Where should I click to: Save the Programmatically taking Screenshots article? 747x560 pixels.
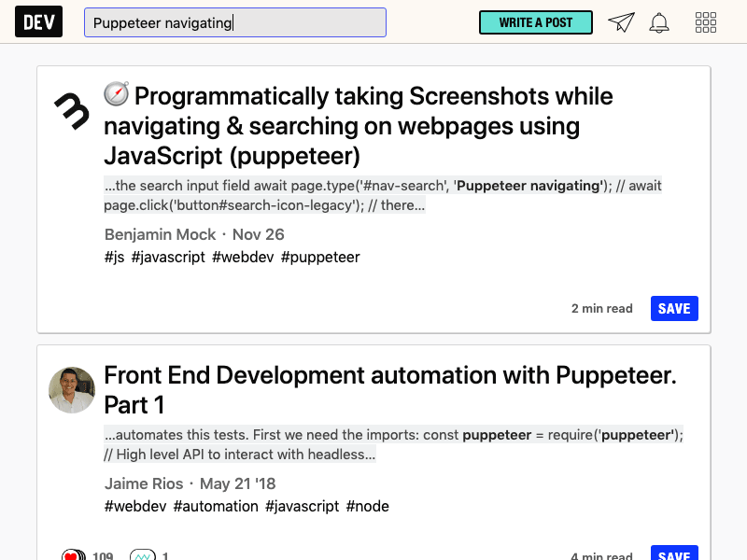(674, 309)
